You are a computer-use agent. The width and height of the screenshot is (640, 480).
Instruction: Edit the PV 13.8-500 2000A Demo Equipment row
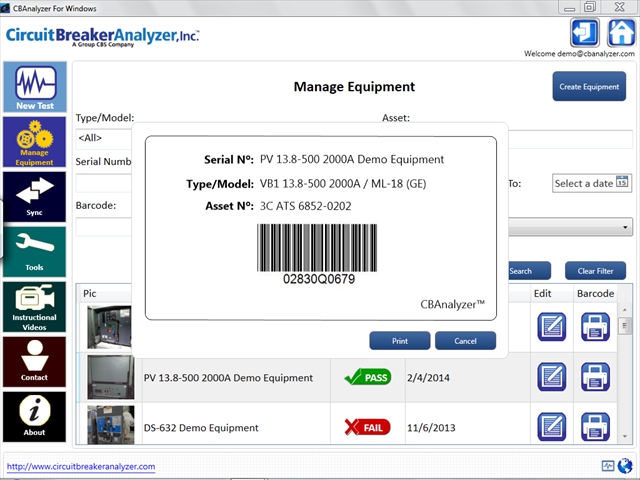552,377
